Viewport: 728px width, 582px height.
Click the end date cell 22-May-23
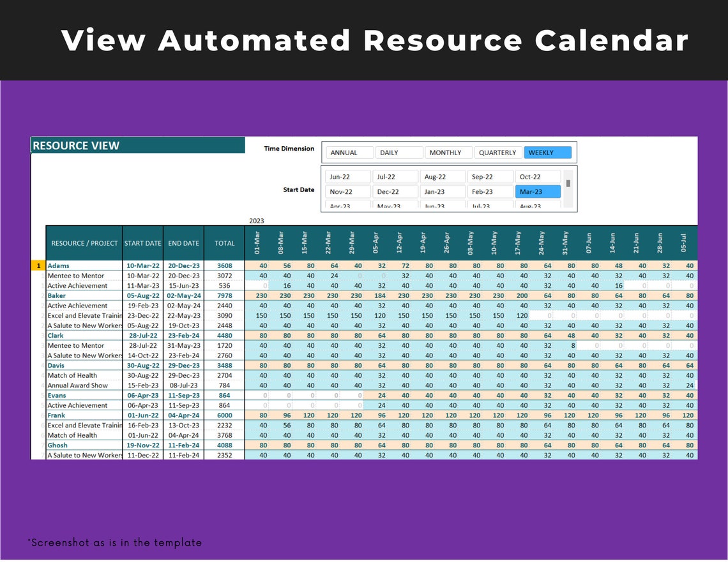pos(183,316)
